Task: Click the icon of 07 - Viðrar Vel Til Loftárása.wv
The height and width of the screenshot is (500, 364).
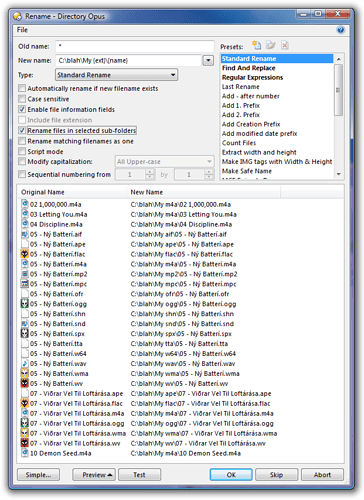Action: [x=25, y=443]
